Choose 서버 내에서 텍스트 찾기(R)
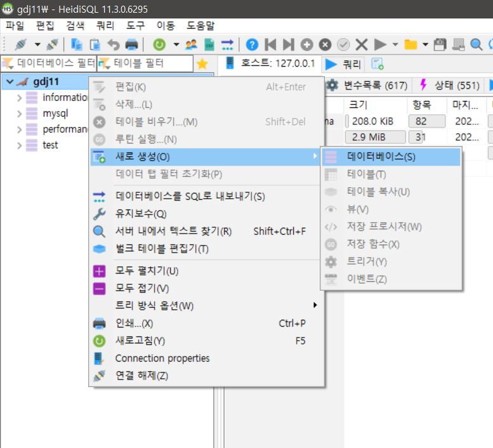This screenshot has height=448, width=493. 207,232
